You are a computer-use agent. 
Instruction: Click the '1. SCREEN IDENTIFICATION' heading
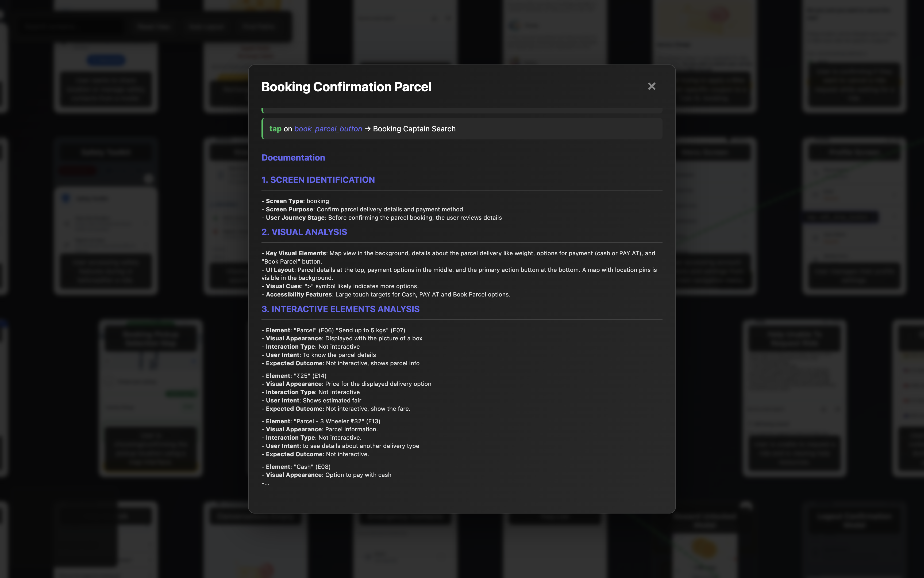point(318,180)
